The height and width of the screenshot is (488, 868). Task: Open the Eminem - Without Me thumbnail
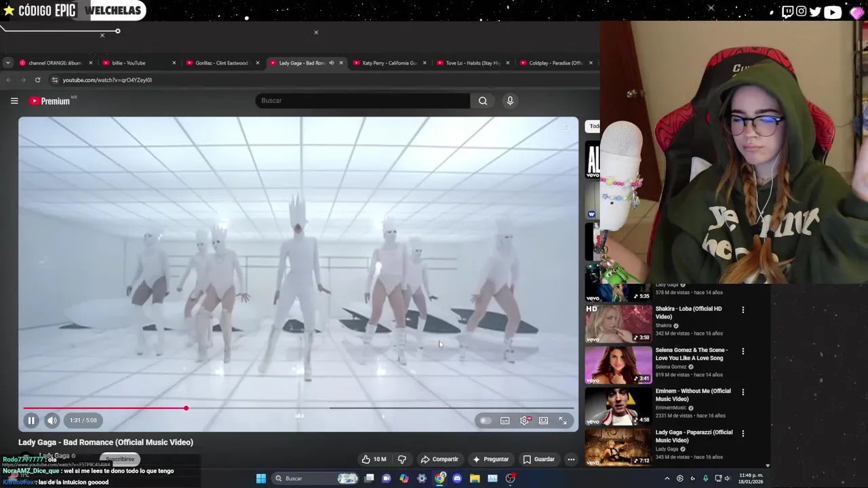point(618,405)
